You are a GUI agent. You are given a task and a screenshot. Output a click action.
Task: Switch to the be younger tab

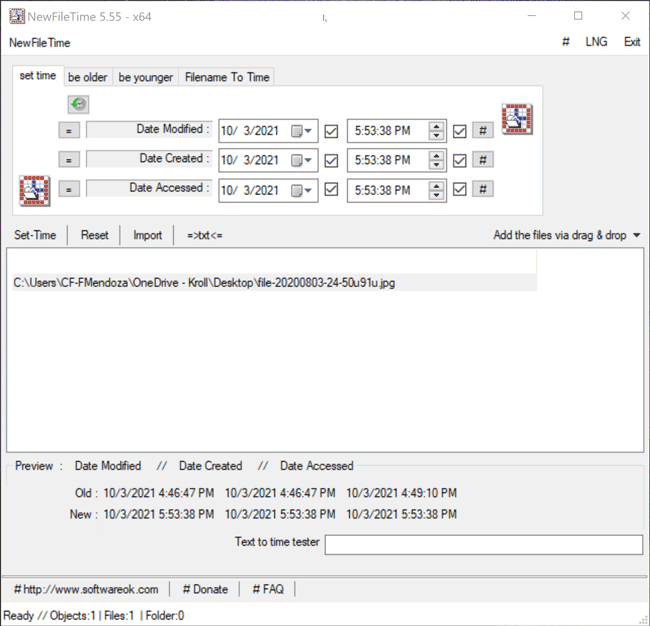146,77
